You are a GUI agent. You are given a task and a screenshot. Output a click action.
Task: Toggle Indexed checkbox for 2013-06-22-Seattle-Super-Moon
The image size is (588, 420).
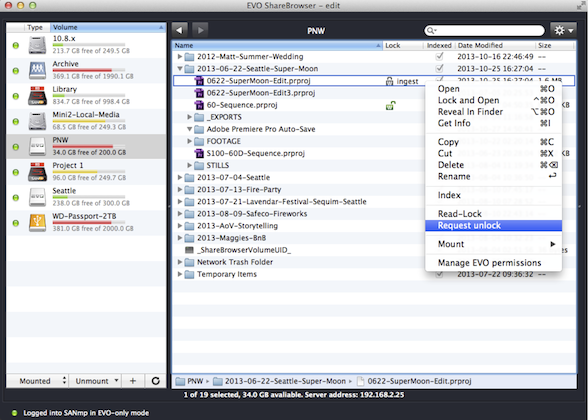pos(439,69)
